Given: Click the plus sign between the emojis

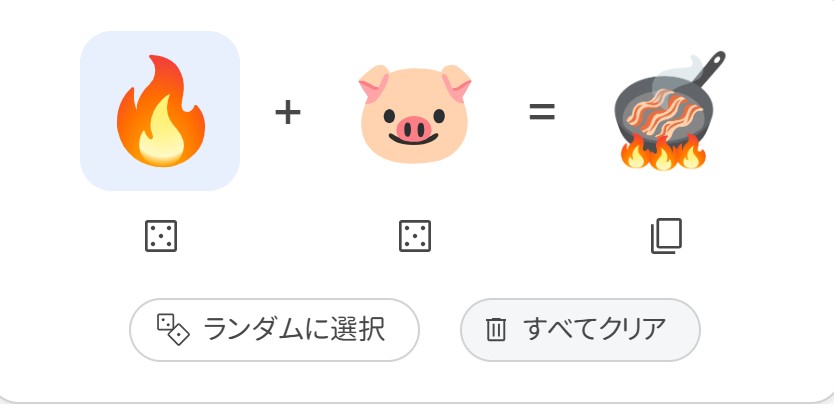Looking at the screenshot, I should click(288, 112).
